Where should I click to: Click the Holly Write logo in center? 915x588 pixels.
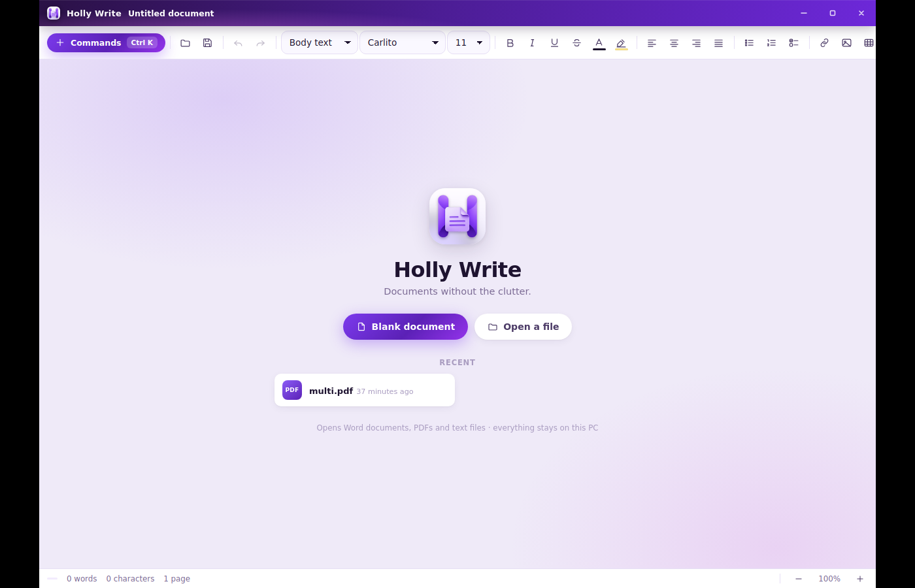(457, 216)
